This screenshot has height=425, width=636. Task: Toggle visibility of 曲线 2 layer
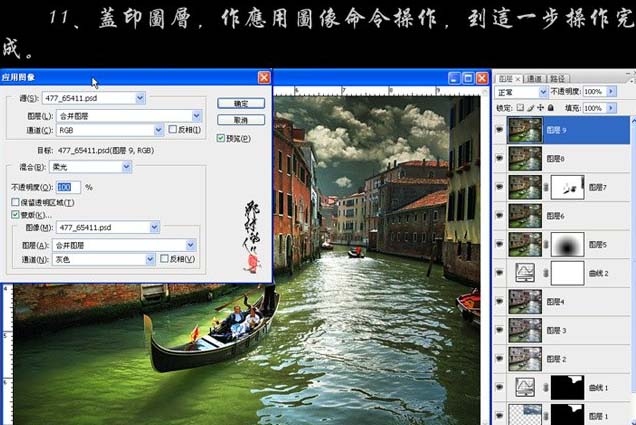pos(499,273)
